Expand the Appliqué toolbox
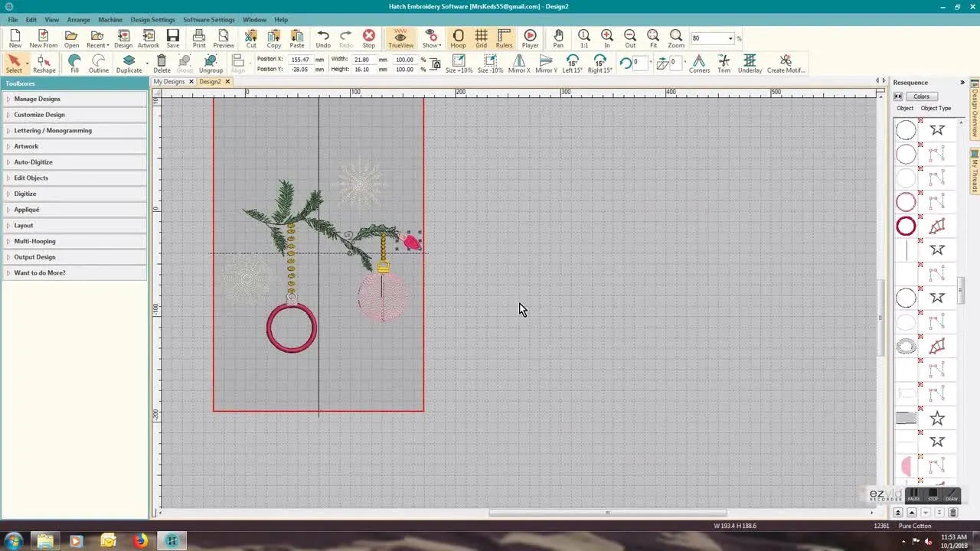Screen dimensions: 980x551 pyautogui.click(x=75, y=210)
